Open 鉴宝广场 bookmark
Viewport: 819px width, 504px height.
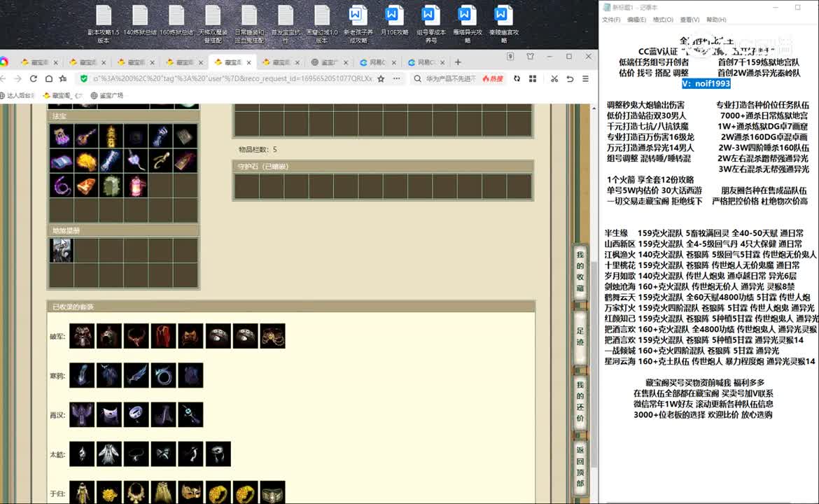click(107, 96)
